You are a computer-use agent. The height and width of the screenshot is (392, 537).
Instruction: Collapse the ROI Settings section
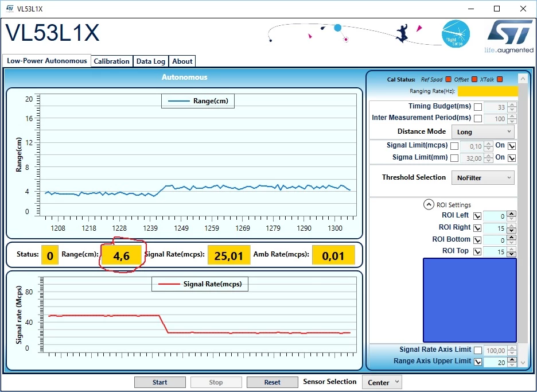click(x=429, y=204)
